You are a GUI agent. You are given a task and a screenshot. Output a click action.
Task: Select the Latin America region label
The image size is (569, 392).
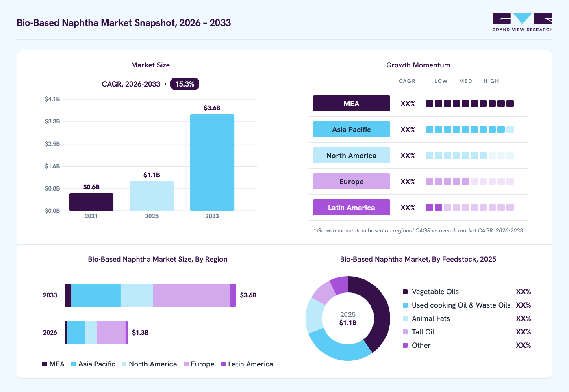click(352, 208)
